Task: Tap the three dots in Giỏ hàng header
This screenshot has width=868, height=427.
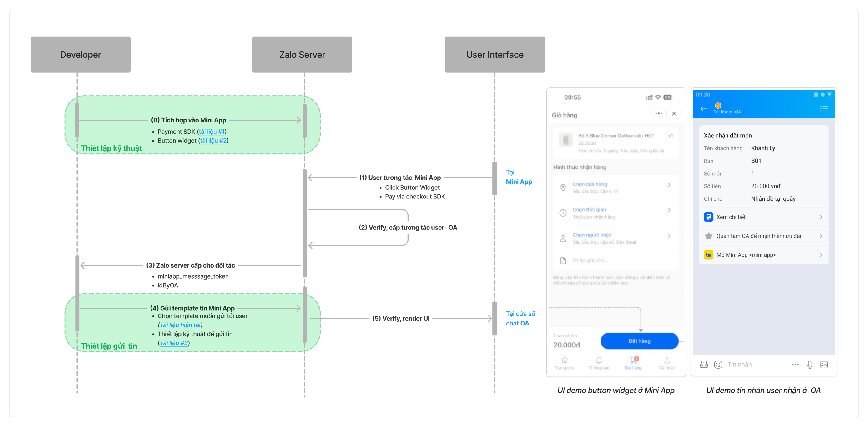Action: pyautogui.click(x=659, y=114)
